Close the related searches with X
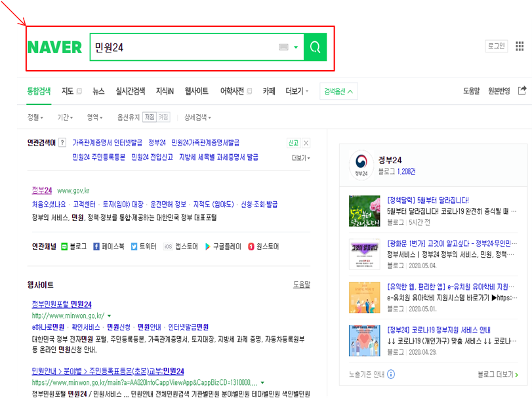This screenshot has width=532, height=398. [306, 143]
